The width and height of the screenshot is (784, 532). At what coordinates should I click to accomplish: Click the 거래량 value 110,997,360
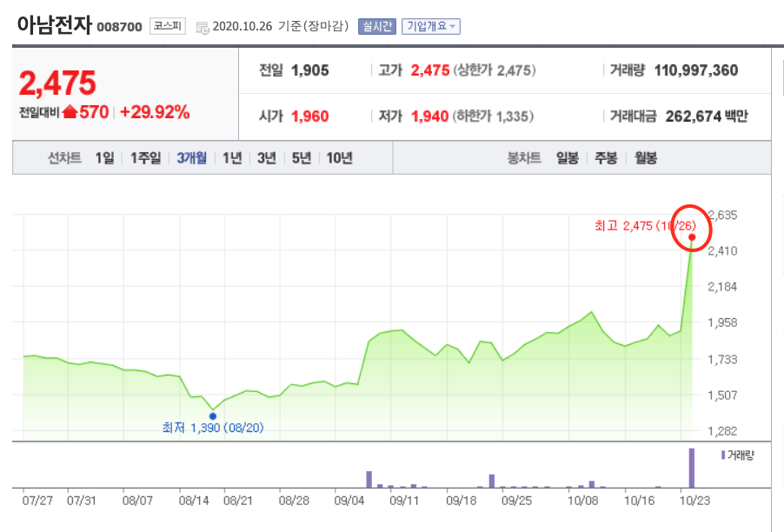click(696, 70)
